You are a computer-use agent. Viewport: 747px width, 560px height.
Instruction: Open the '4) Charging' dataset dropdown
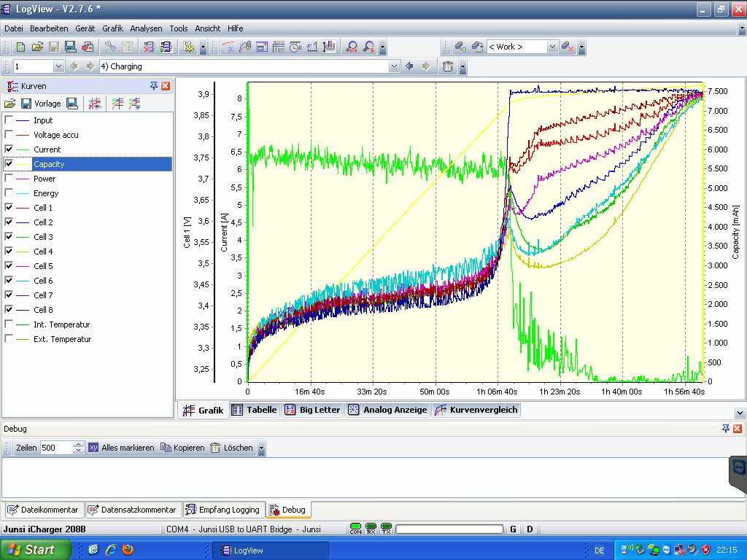395,66
